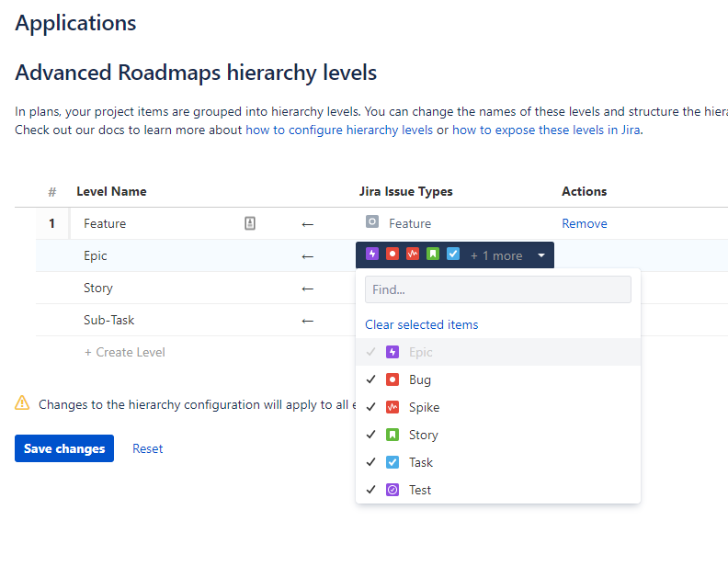This screenshot has width=728, height=566.
Task: Open 'how to expose these levels in Jira' link
Action: point(546,130)
